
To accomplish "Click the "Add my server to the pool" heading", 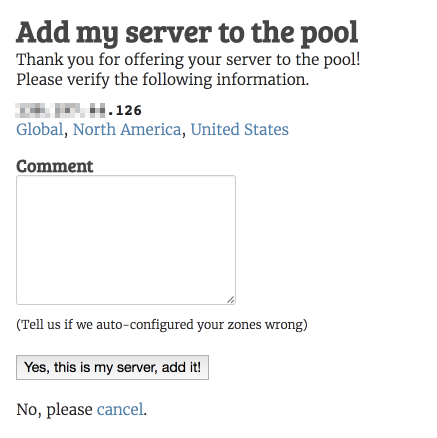I will [x=187, y=34].
